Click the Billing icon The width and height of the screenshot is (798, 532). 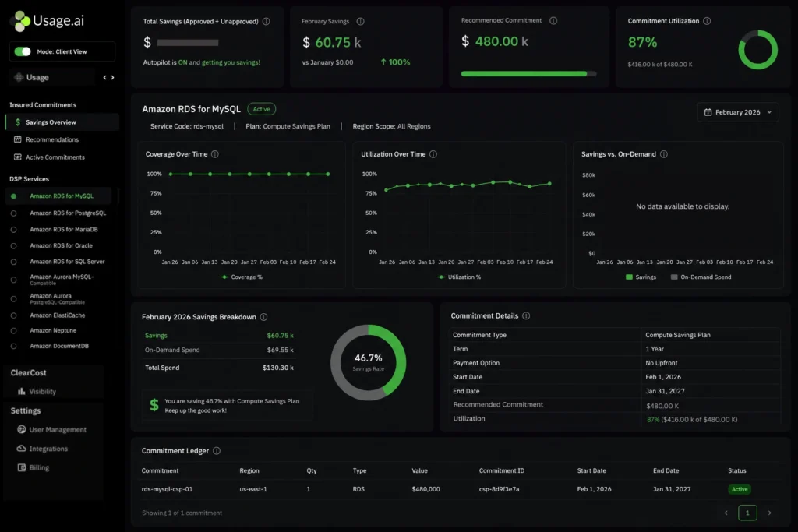21,467
